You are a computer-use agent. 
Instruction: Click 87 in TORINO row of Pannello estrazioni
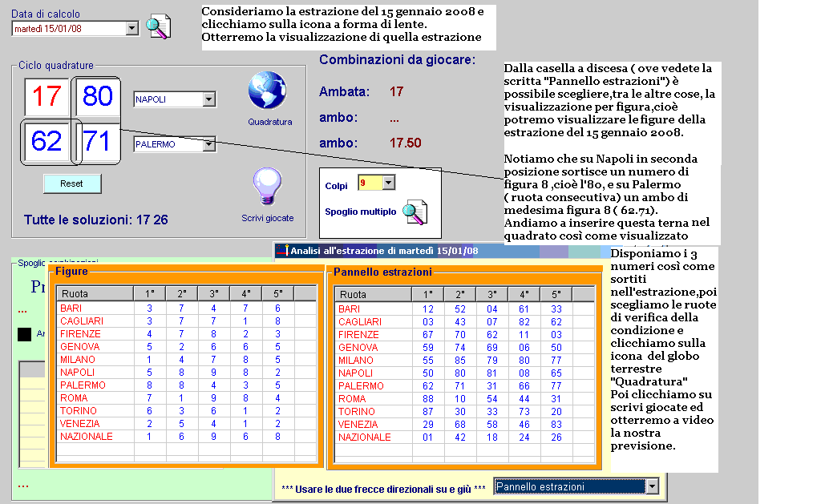[428, 411]
